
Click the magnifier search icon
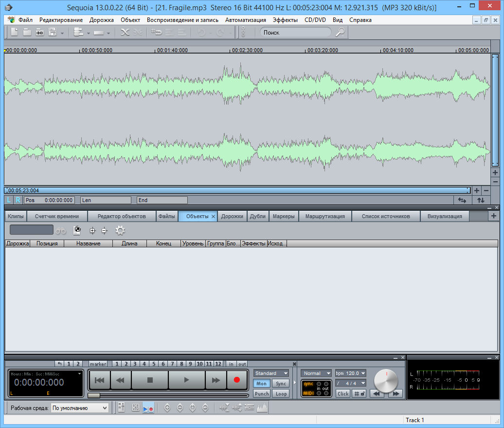pos(340,32)
